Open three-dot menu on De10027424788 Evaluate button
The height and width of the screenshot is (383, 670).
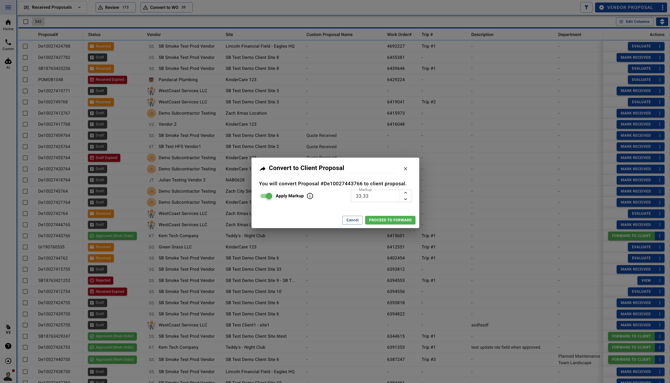pos(660,46)
